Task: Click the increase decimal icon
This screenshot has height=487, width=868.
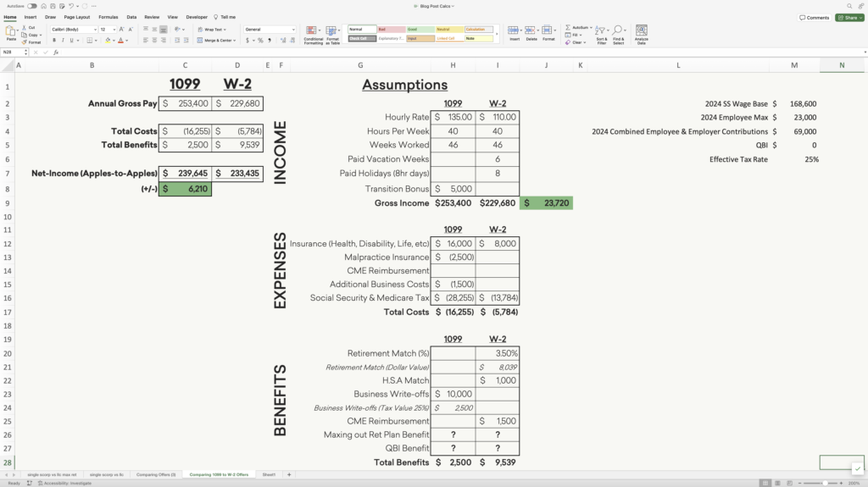Action: 283,41
